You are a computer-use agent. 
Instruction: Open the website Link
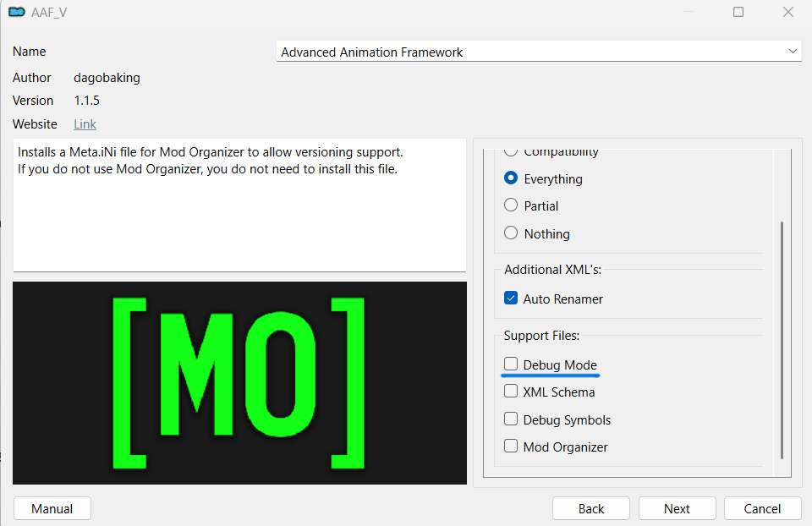(x=85, y=124)
